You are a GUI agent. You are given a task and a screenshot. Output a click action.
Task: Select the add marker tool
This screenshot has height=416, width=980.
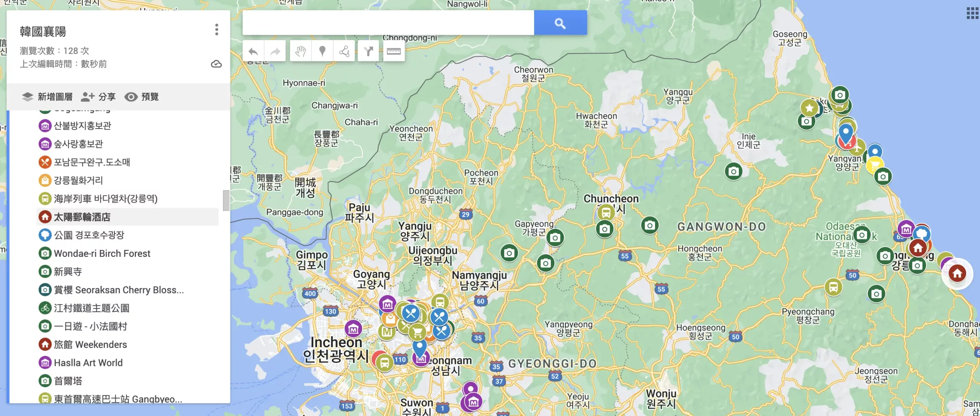[322, 51]
